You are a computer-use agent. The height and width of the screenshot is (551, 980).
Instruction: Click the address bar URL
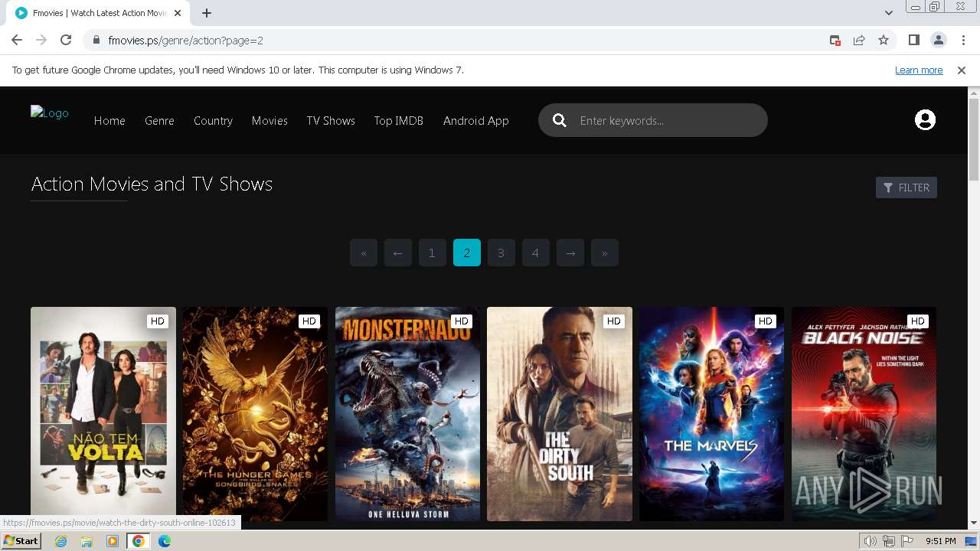point(186,40)
